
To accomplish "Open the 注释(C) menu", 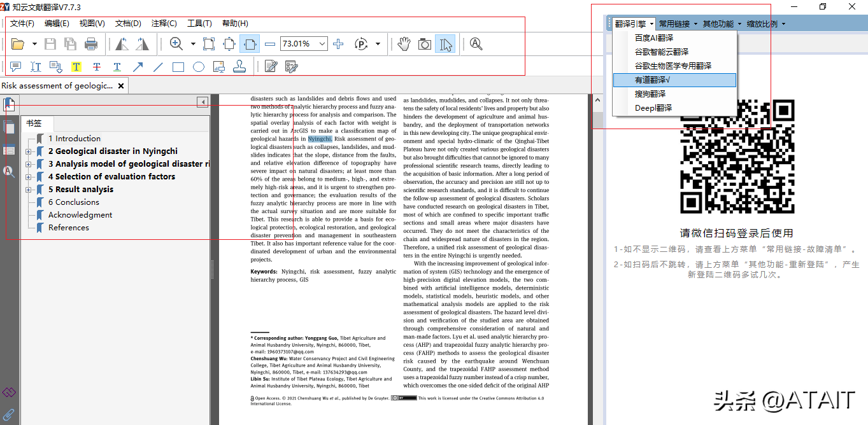I will 164,24.
